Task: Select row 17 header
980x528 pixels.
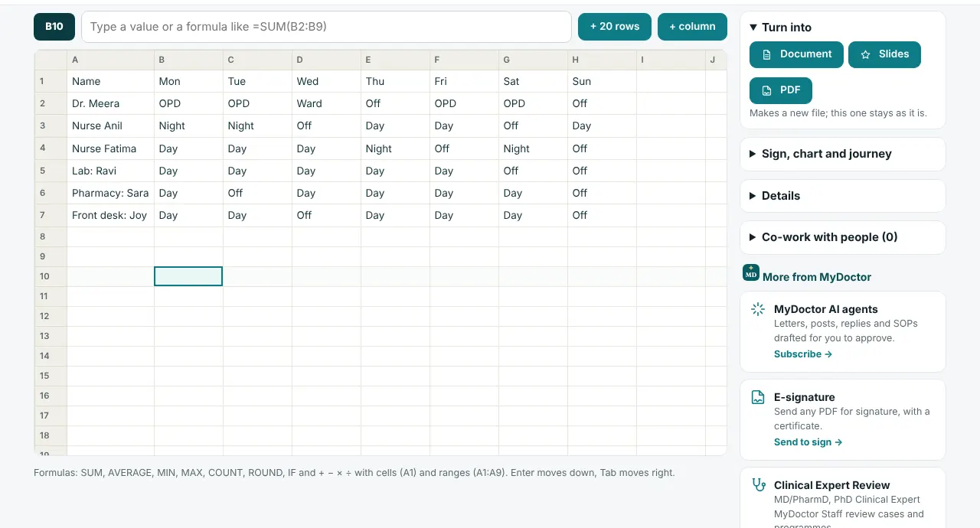Action: pyautogui.click(x=51, y=416)
